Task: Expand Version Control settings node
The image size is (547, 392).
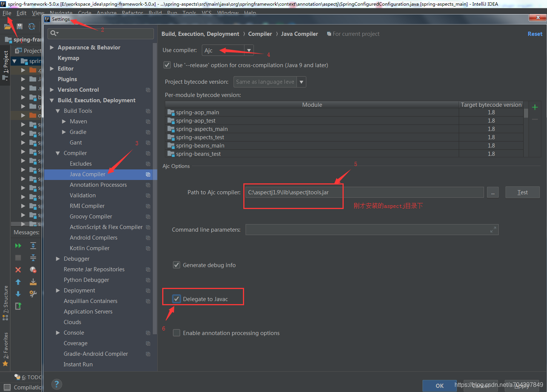Action: click(x=52, y=90)
